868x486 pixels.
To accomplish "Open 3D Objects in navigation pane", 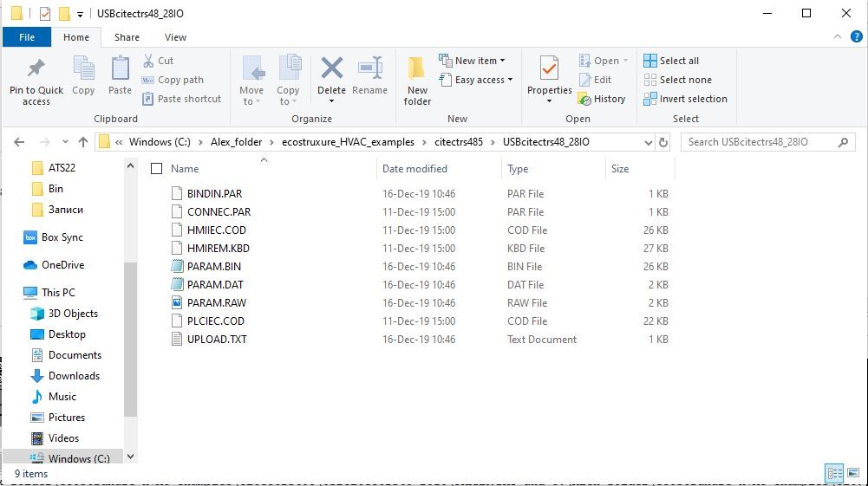I will (x=73, y=314).
